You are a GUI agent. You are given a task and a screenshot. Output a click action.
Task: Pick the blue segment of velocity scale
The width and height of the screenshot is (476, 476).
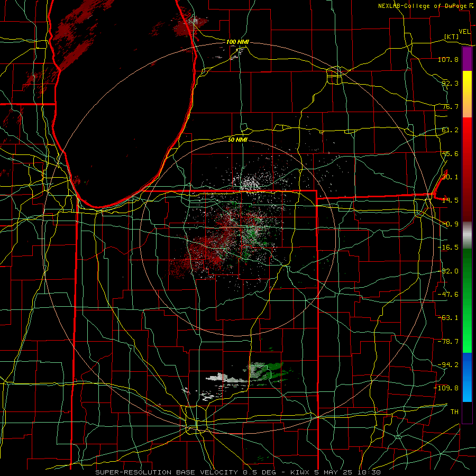[x=467, y=377]
